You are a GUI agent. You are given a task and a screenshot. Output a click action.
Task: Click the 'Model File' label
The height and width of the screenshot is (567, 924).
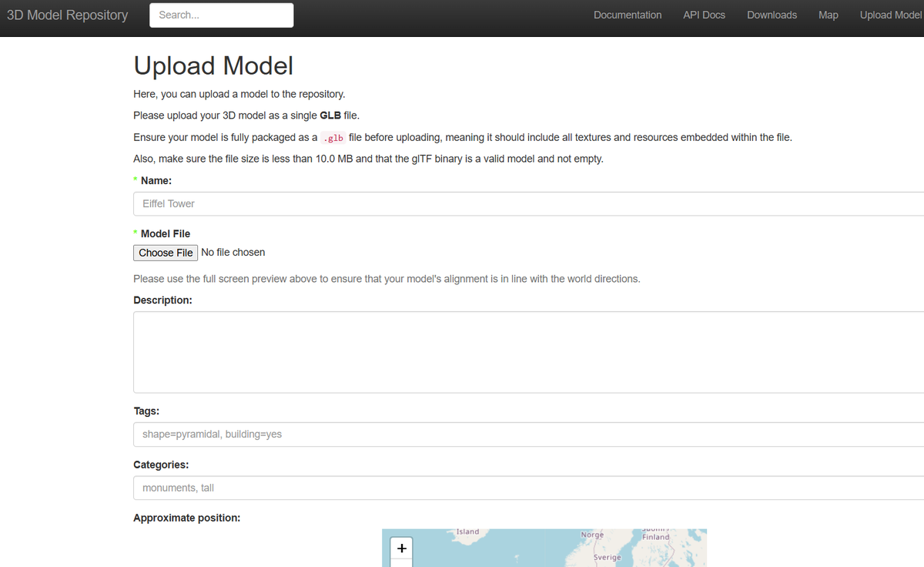pyautogui.click(x=166, y=233)
